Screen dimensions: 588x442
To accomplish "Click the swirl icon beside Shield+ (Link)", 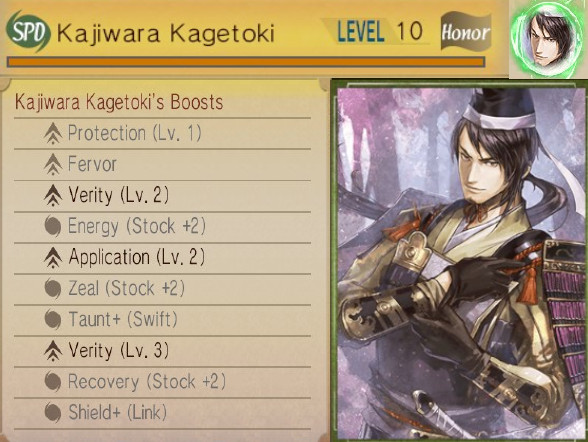I will 53,413.
